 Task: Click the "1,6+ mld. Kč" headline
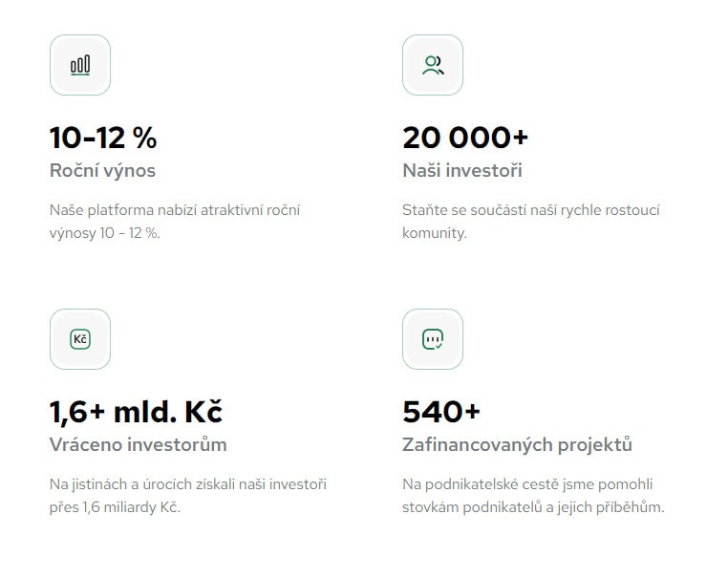pos(136,412)
